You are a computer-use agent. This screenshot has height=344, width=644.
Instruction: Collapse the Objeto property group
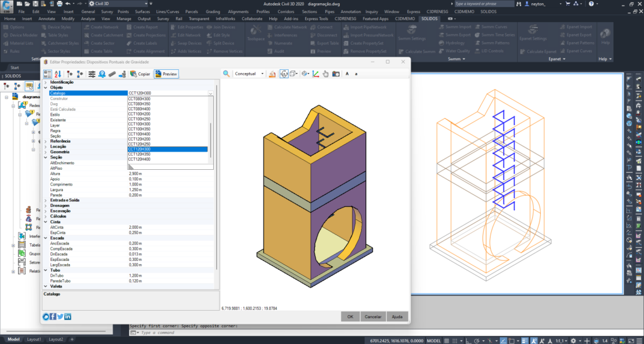pos(45,88)
